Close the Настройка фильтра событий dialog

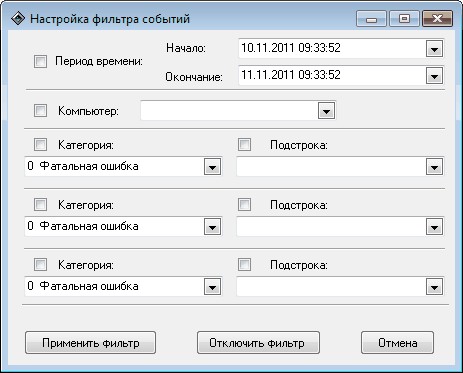tap(437, 19)
